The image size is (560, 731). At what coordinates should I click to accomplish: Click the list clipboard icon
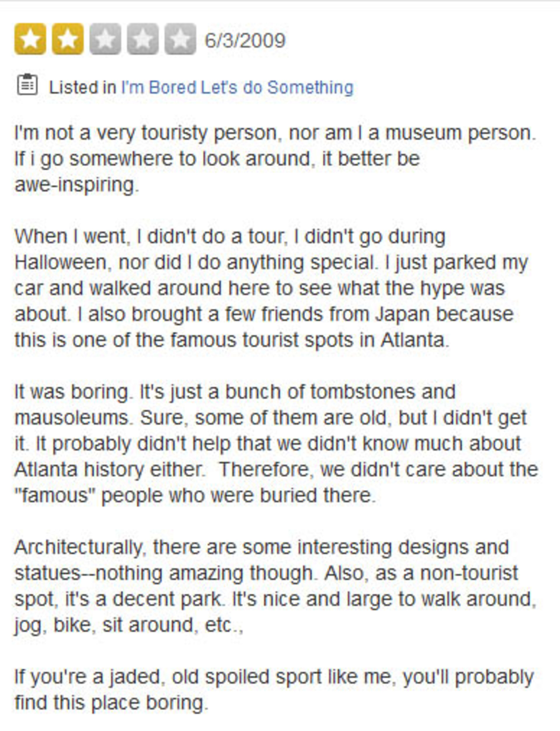tap(27, 85)
